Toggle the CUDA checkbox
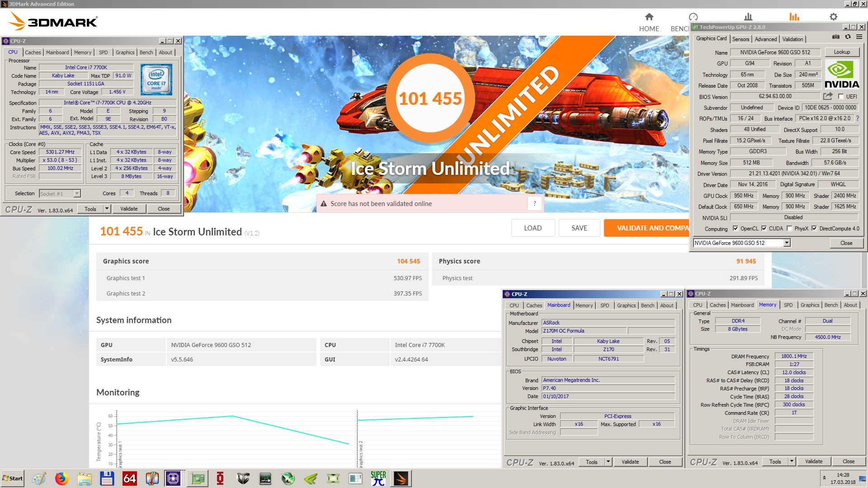 764,229
